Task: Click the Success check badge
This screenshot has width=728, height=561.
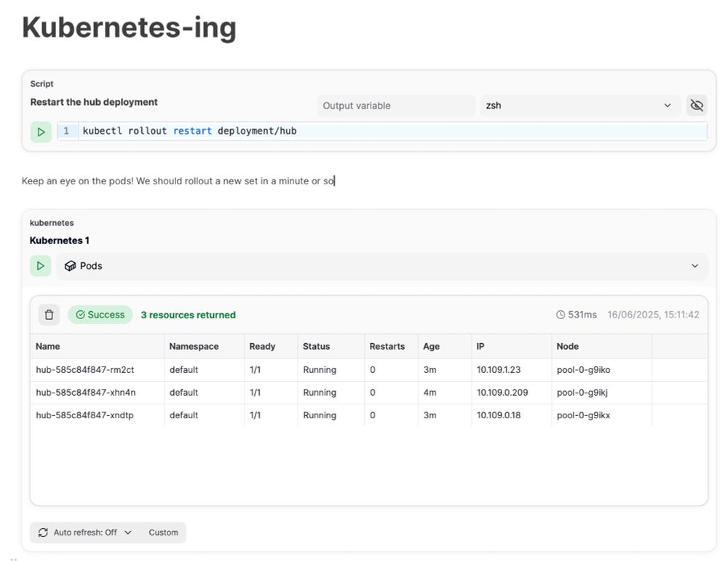Action: click(x=100, y=315)
